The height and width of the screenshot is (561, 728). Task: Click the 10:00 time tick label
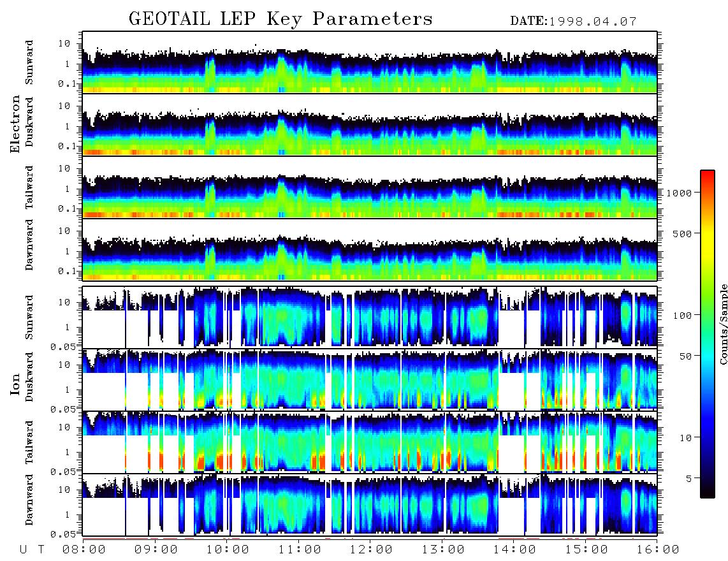click(228, 550)
